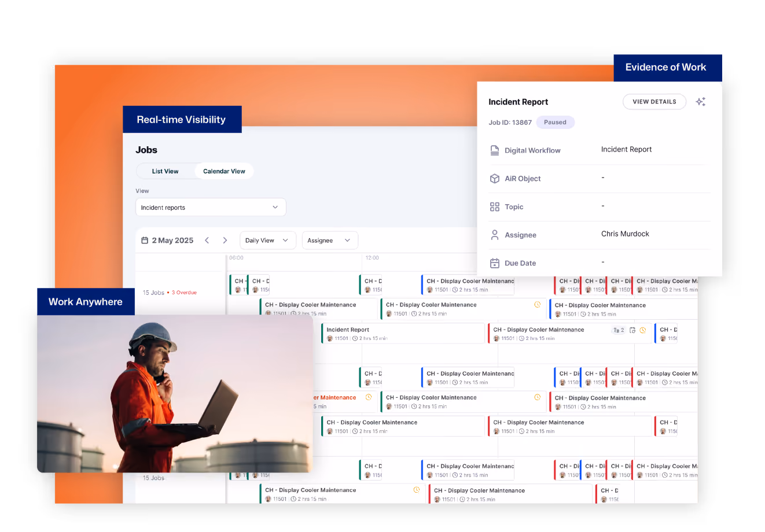Click the Chris Murdock assignee value

625,234
